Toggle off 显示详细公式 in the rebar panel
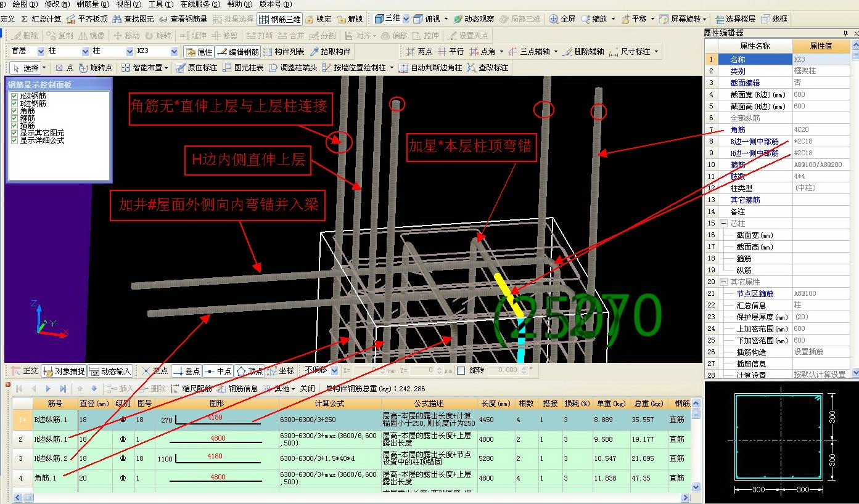 pyautogui.click(x=14, y=140)
